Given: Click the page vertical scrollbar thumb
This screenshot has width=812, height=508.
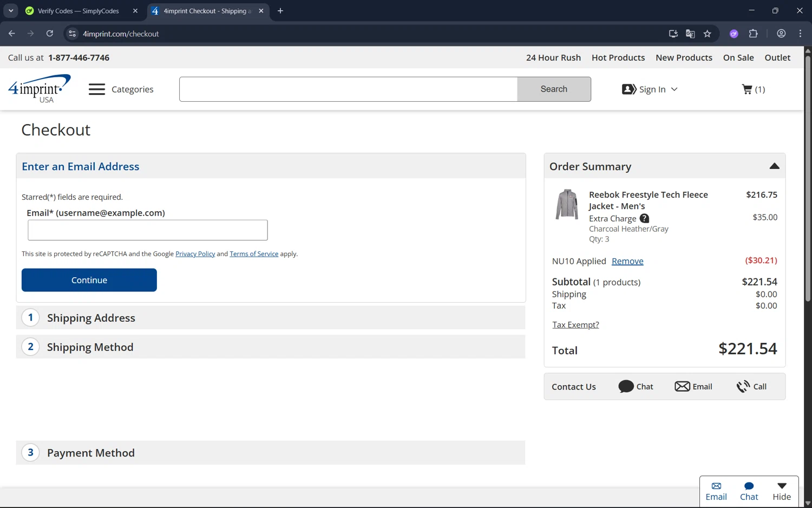Looking at the screenshot, I should pyautogui.click(x=808, y=178).
